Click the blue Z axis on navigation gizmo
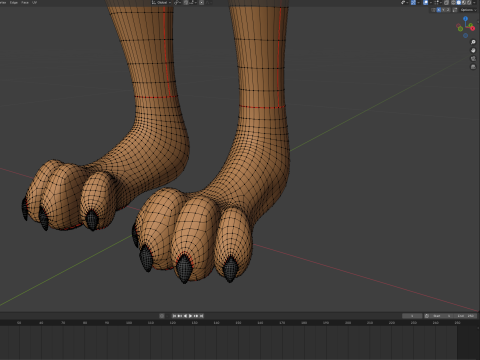Image resolution: width=480 pixels, height=360 pixels. click(x=466, y=19)
